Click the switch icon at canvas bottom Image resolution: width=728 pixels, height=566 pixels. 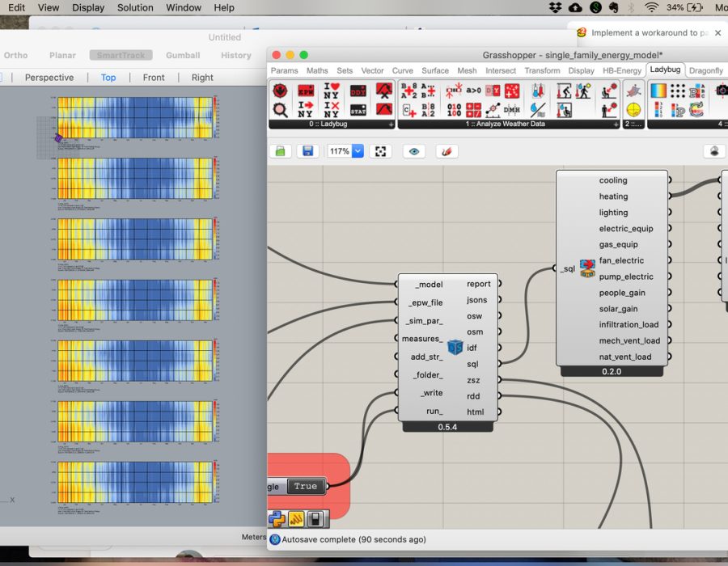[315, 518]
